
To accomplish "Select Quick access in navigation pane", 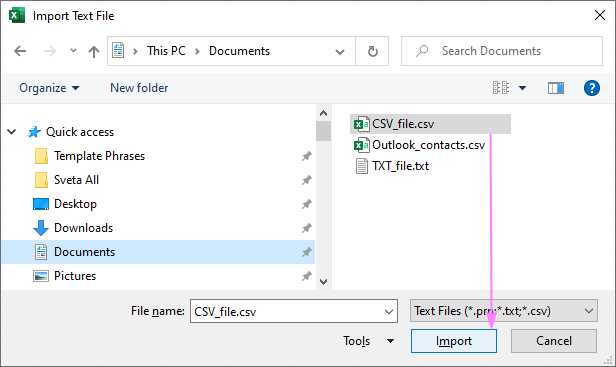I will point(80,132).
